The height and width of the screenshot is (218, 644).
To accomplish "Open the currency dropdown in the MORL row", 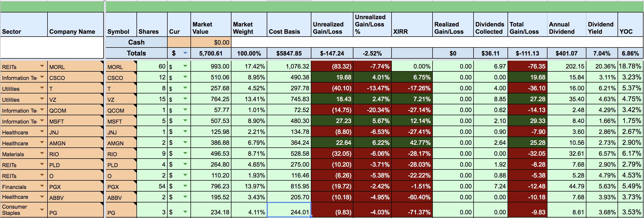I will [185, 66].
